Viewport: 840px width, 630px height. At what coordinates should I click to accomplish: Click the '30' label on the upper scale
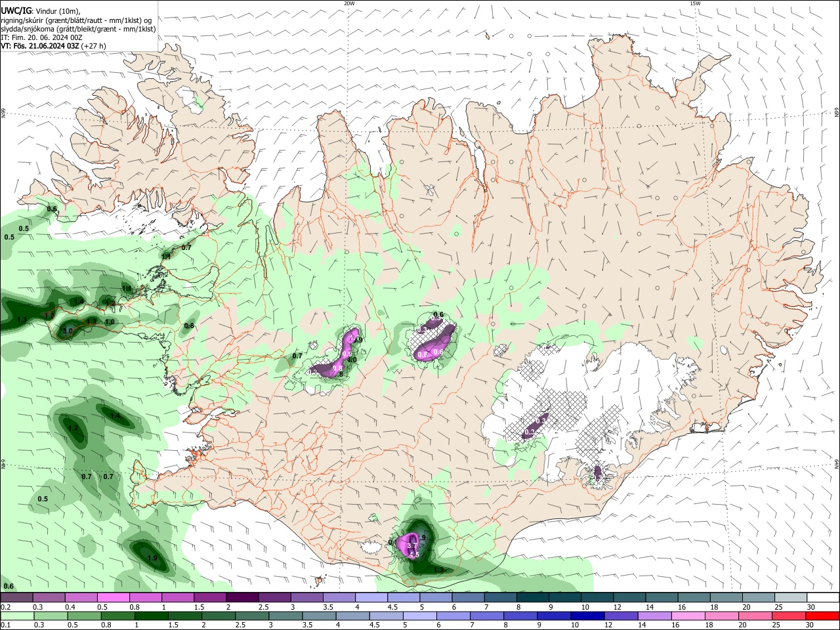point(811,607)
